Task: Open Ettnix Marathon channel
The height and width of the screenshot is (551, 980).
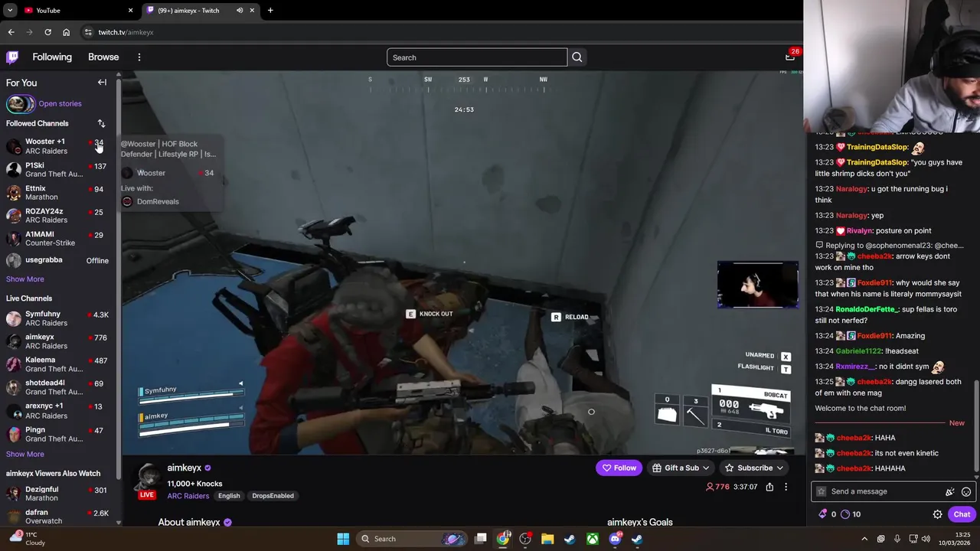Action: point(58,192)
